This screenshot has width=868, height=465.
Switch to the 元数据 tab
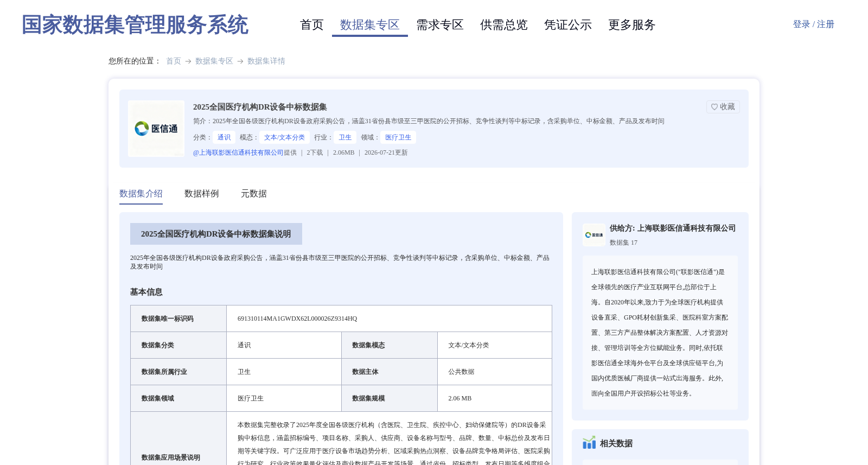tap(254, 194)
